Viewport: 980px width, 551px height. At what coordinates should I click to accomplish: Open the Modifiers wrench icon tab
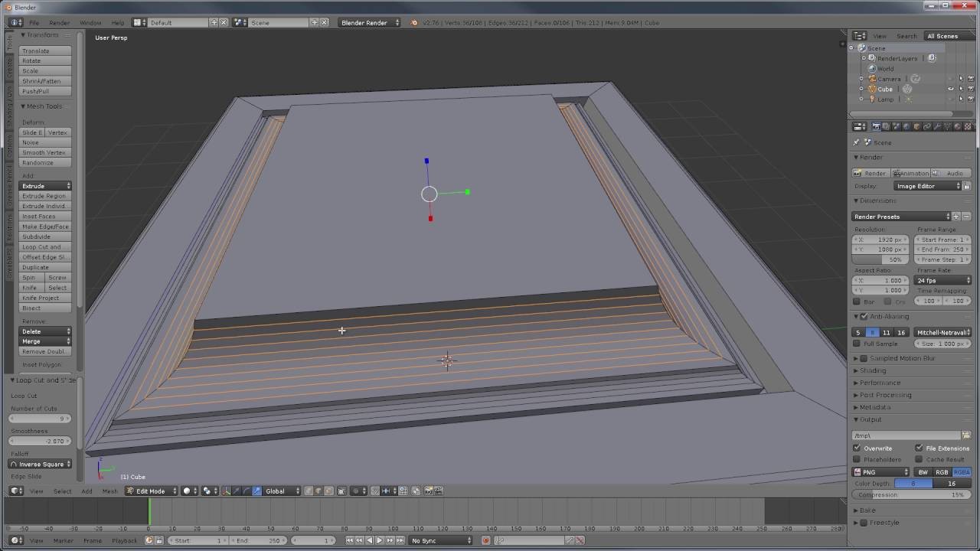coord(937,126)
